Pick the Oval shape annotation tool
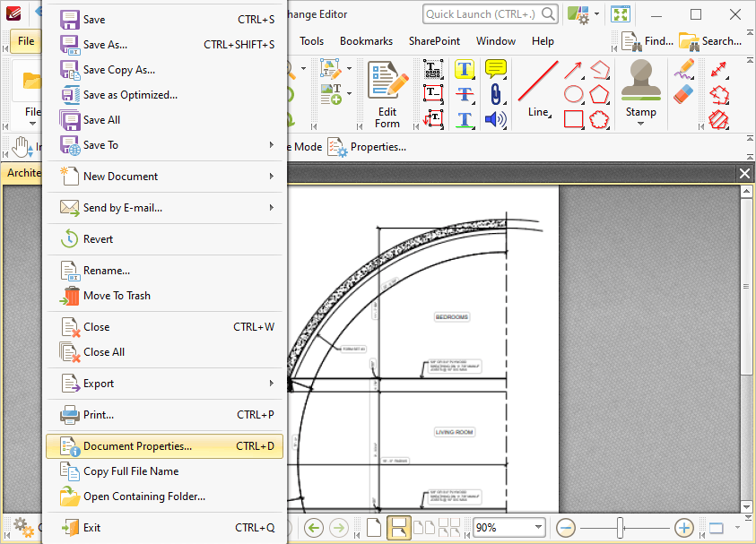The height and width of the screenshot is (544, 756). [574, 94]
